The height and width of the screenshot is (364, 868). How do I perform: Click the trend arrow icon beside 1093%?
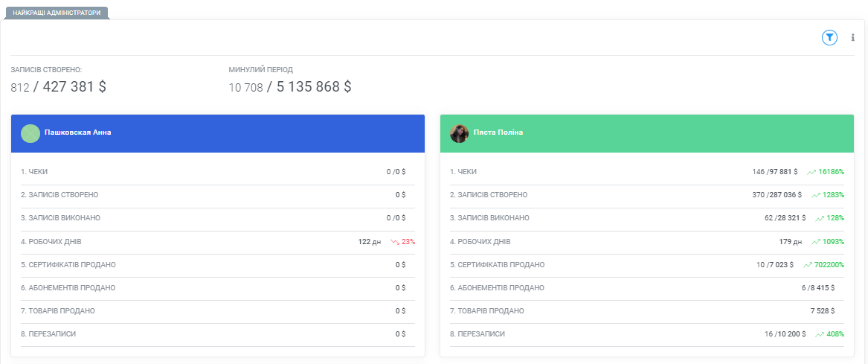pyautogui.click(x=816, y=242)
